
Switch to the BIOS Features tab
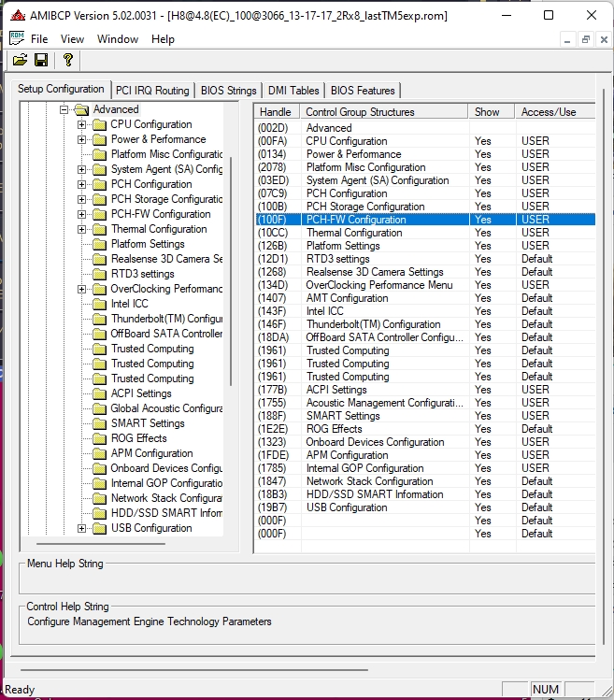point(363,91)
